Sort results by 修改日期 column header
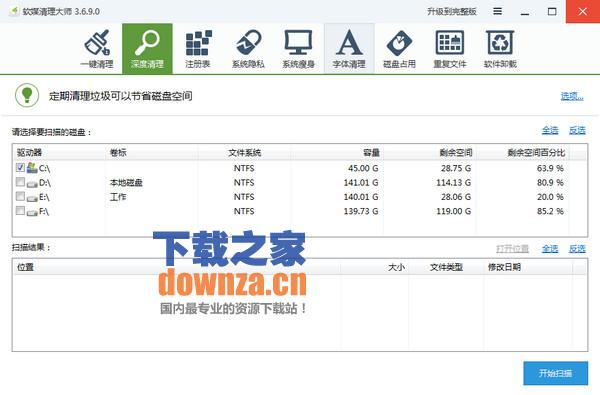This screenshot has width=600, height=395. [528, 267]
